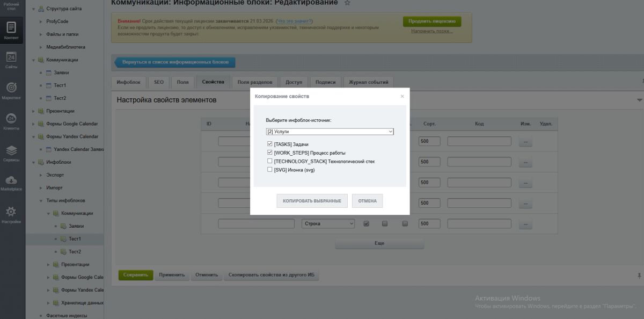Open the инфоблок-источник dropdown showing [2] Услуги

point(329,131)
